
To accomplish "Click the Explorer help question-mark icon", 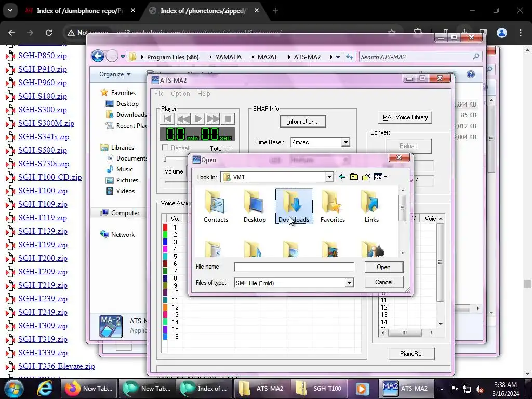I will [471, 74].
